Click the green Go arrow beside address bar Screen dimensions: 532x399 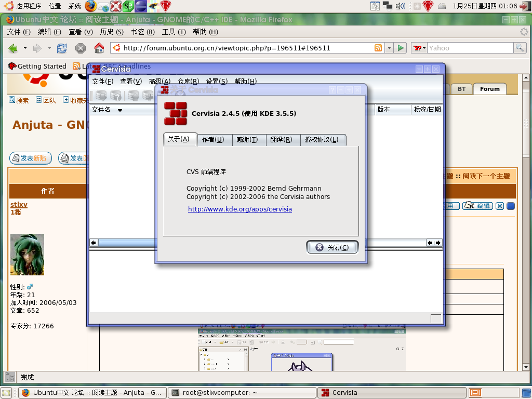click(x=401, y=48)
